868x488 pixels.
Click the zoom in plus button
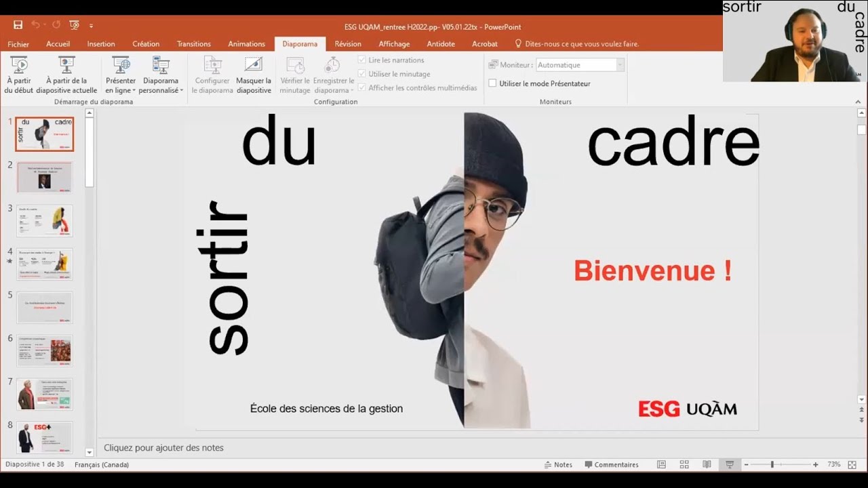815,465
